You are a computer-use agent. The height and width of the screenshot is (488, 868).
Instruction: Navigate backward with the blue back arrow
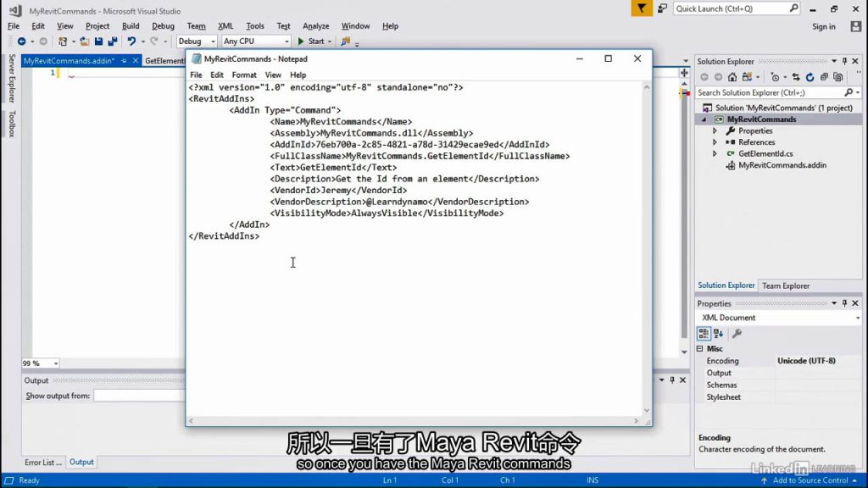point(21,42)
